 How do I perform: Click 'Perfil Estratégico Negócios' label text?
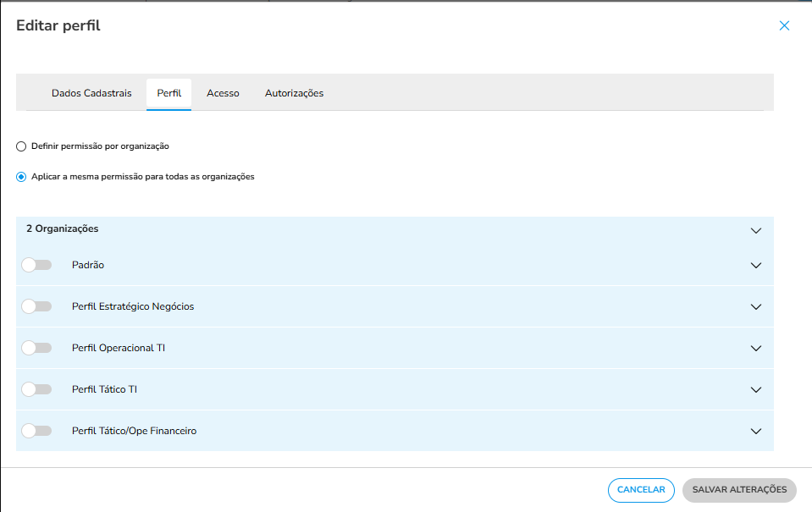pos(133,306)
